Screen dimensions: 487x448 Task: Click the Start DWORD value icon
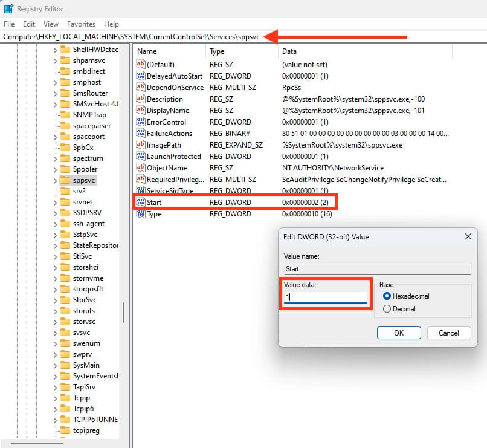141,202
